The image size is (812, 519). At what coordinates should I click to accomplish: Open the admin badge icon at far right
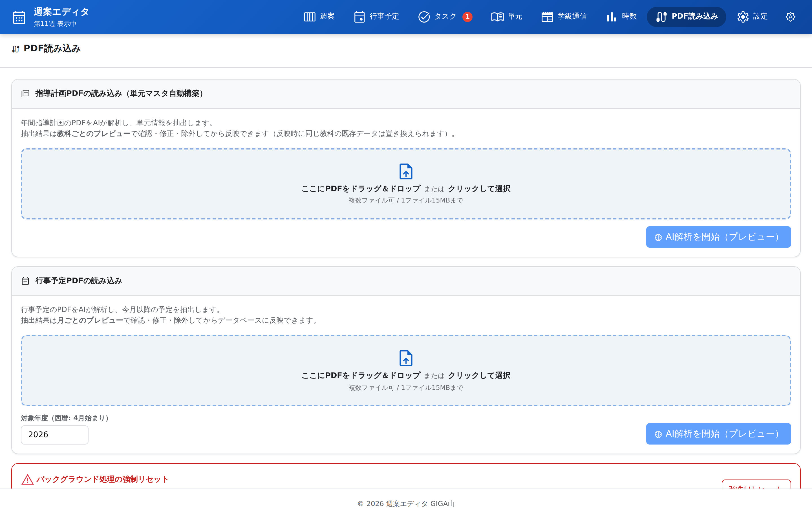[x=790, y=17]
